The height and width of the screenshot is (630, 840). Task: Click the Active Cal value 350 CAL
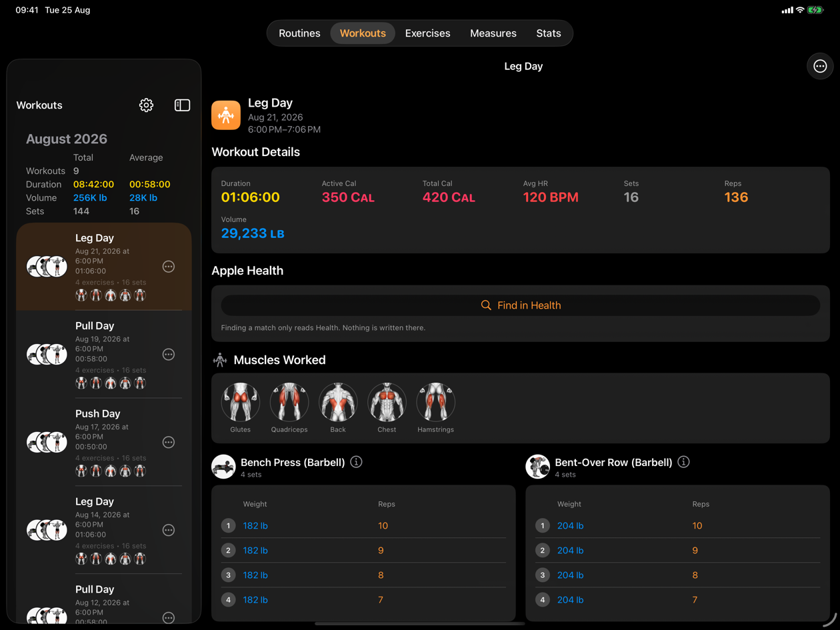348,197
